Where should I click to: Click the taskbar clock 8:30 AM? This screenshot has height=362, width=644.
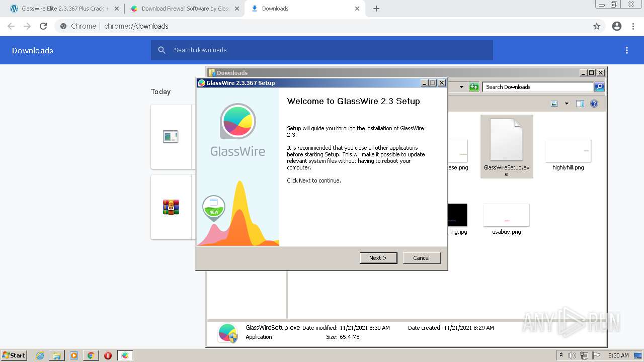click(x=618, y=355)
